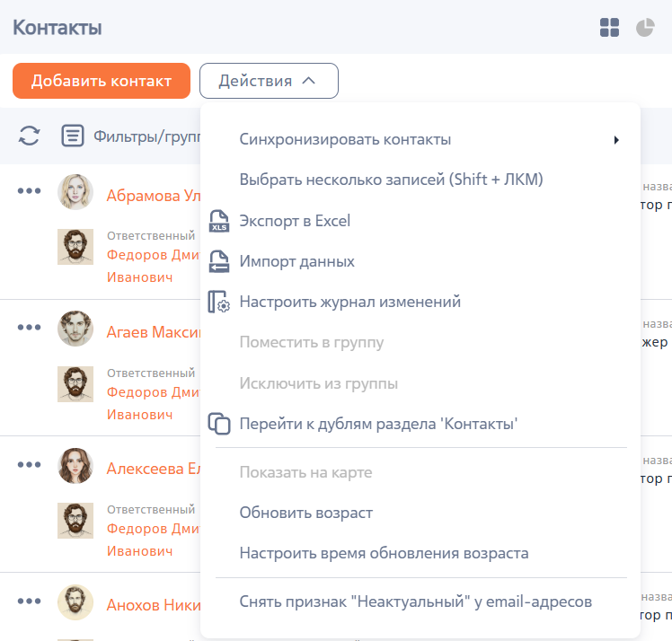
Task: Switch to tile view icon
Action: click(609, 28)
